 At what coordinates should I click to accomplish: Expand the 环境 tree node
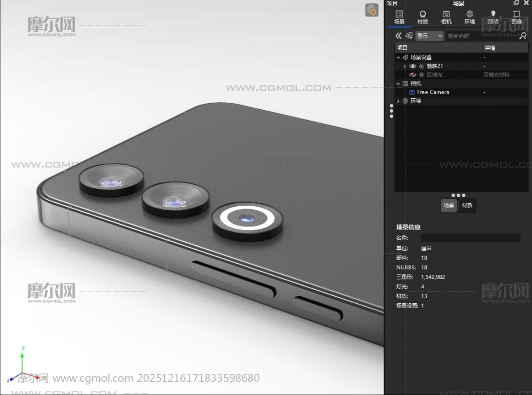pos(398,101)
